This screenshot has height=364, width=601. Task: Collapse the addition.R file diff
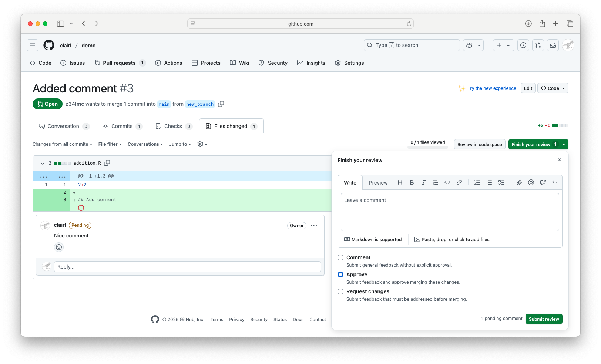click(x=43, y=163)
